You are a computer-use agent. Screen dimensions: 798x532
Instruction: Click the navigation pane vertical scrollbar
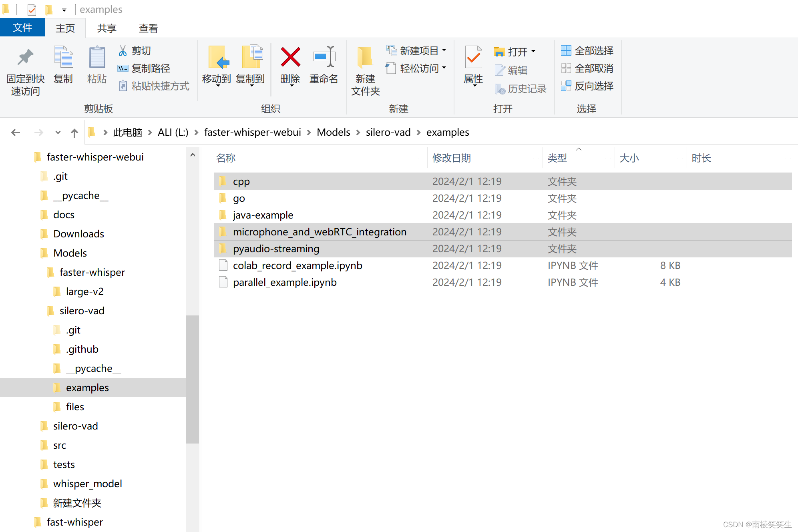pyautogui.click(x=193, y=379)
